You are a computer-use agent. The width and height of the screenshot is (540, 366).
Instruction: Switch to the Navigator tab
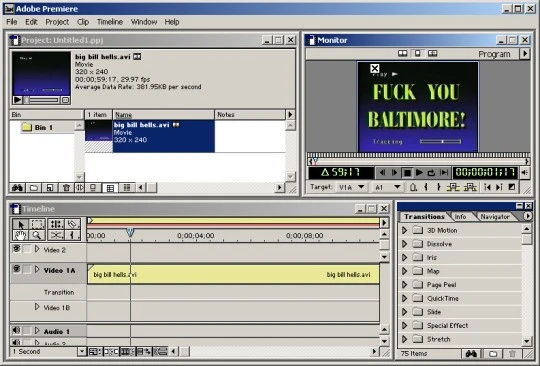coord(495,217)
